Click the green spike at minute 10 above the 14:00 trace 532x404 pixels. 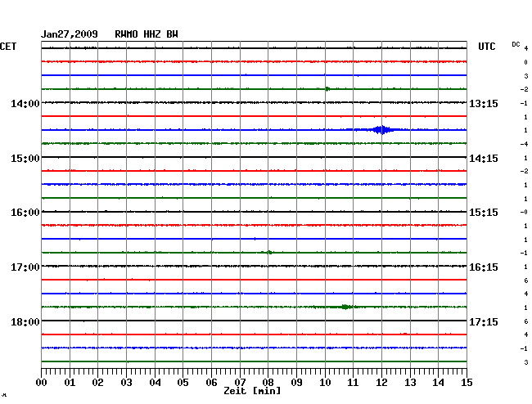coord(327,89)
